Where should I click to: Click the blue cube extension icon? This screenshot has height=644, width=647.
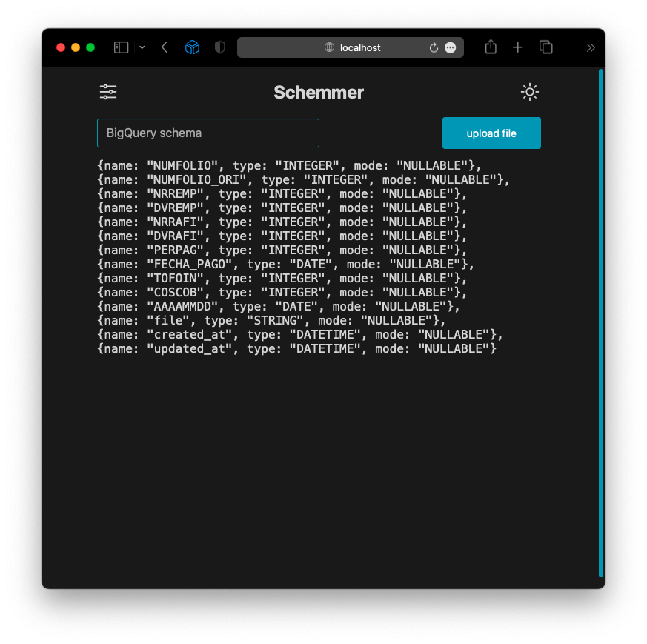click(x=192, y=47)
